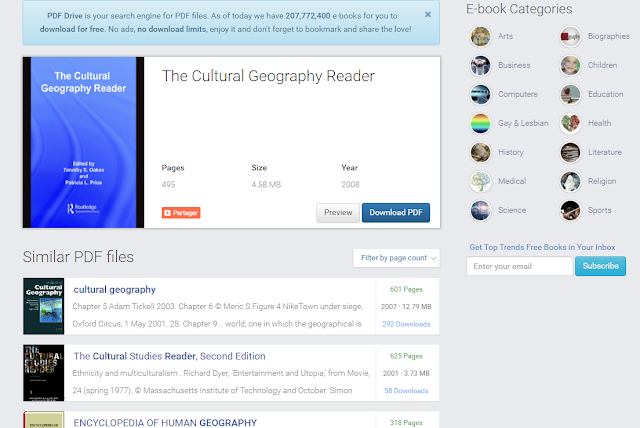640x428 pixels.
Task: Open the Religion category link
Action: click(602, 181)
